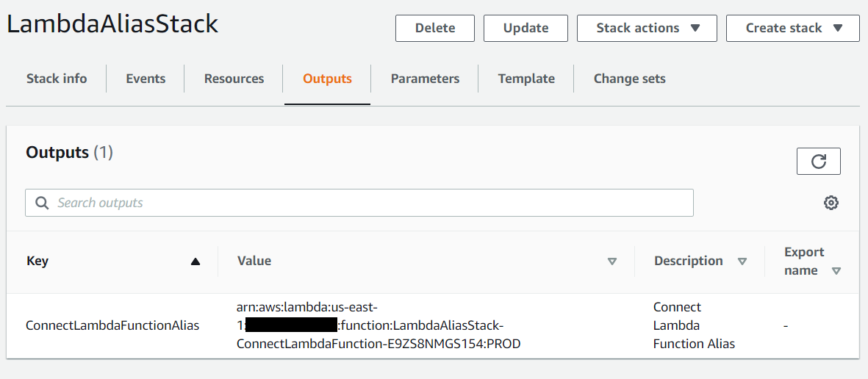Click the Key column header

tap(37, 261)
